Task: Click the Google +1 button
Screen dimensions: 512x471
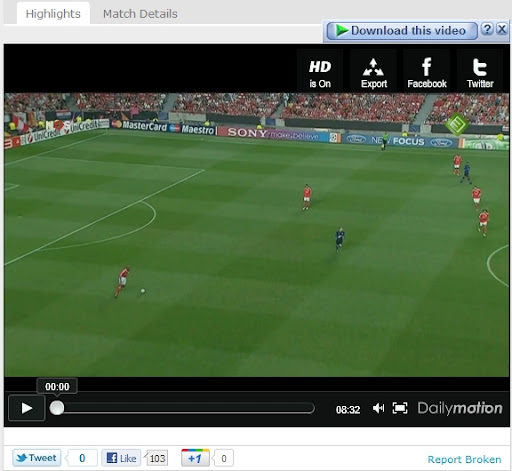Action: coord(195,458)
